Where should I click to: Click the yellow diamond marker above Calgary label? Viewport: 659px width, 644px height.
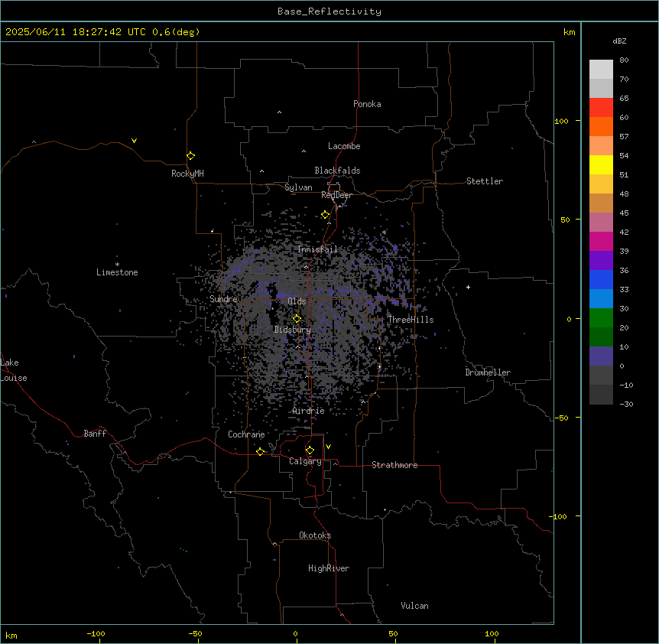tap(310, 450)
